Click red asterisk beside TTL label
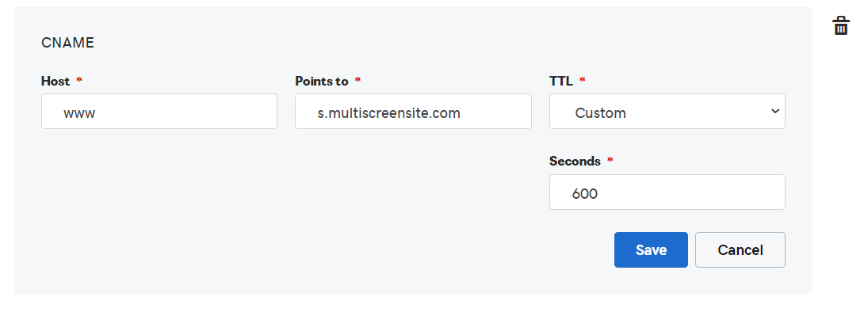Viewport: 868px width, 312px height. pos(582,80)
